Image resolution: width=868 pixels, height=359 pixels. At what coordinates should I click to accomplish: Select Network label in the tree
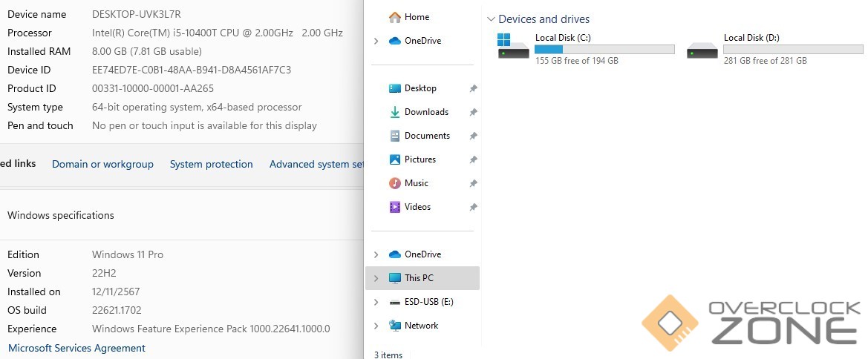(x=421, y=326)
